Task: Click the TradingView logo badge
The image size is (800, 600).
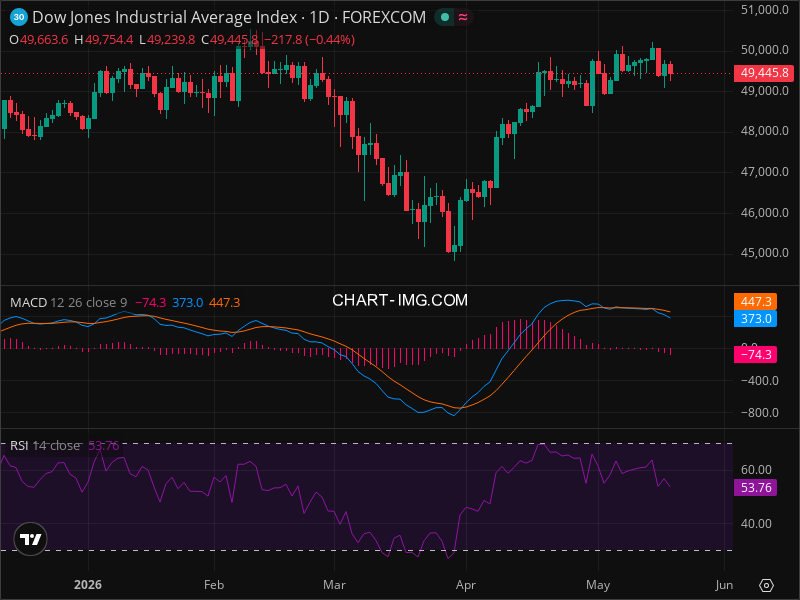Action: click(31, 539)
